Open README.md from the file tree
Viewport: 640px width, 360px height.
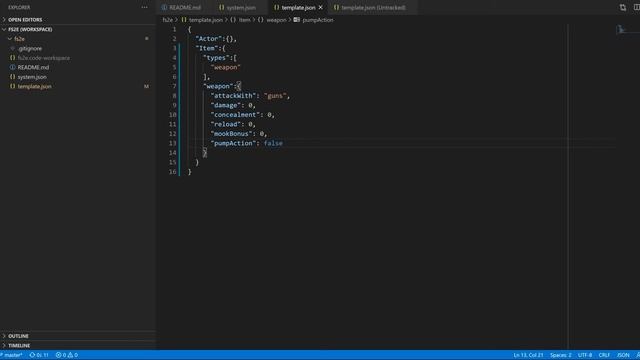(x=33, y=67)
